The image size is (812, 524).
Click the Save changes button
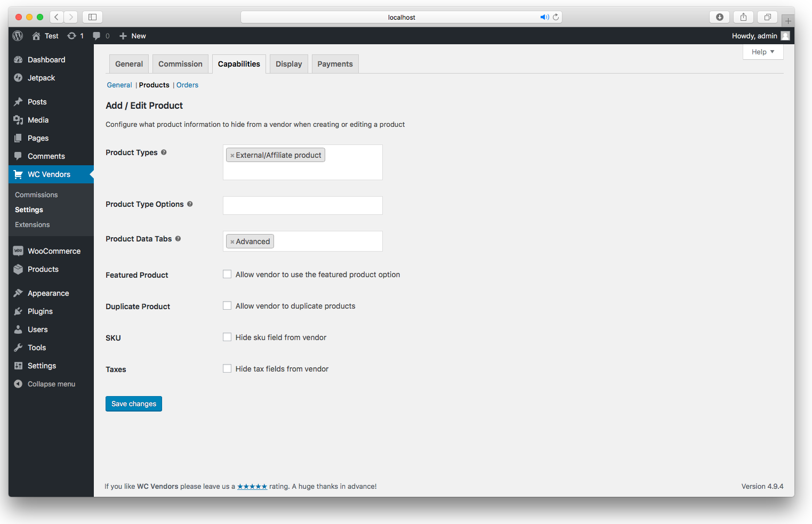point(134,404)
